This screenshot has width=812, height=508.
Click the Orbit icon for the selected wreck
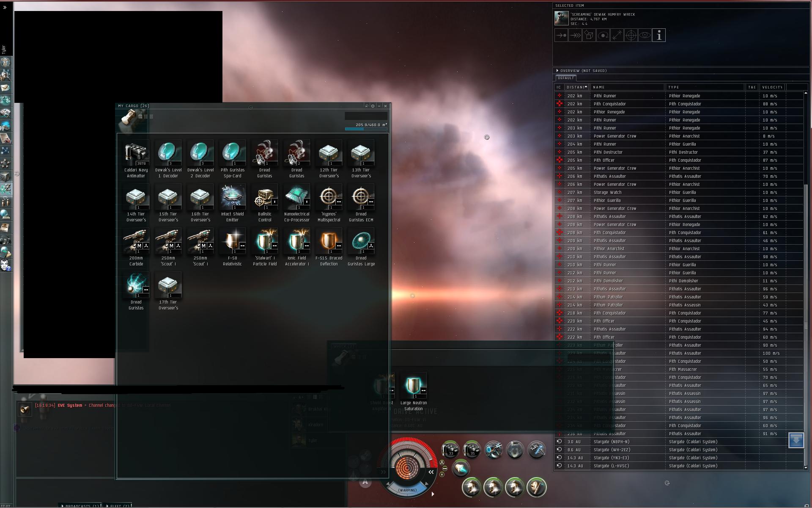[603, 36]
